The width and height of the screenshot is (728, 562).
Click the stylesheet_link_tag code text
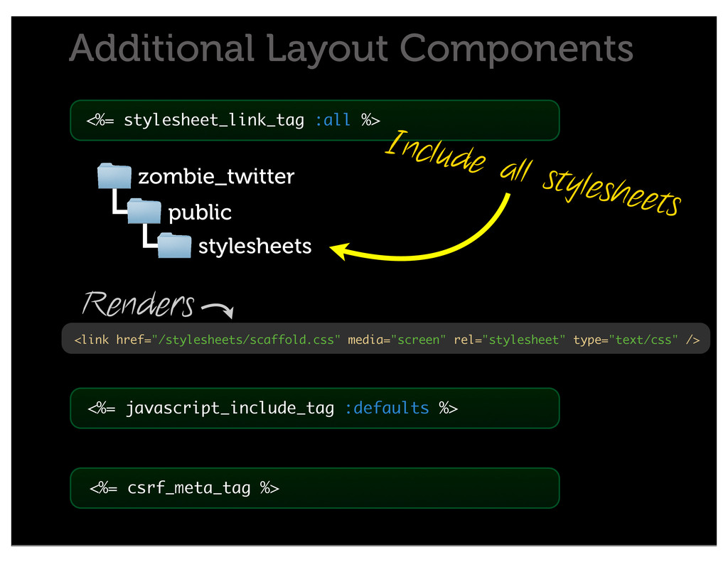click(x=214, y=120)
